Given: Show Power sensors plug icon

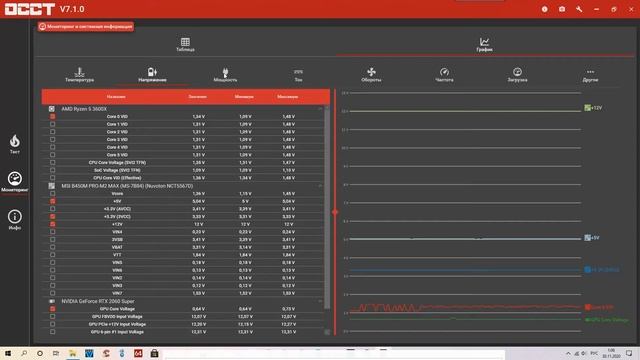Looking at the screenshot, I should pyautogui.click(x=225, y=72).
